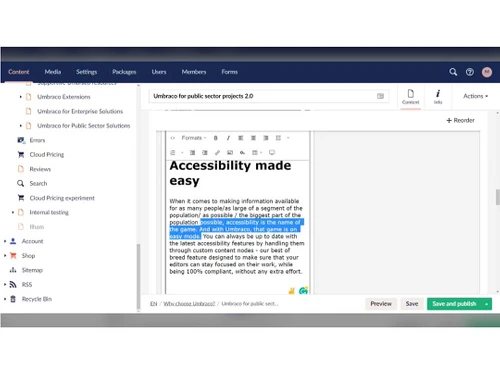Expand the Shop tree node
500x375 pixels.
[x=5, y=256]
